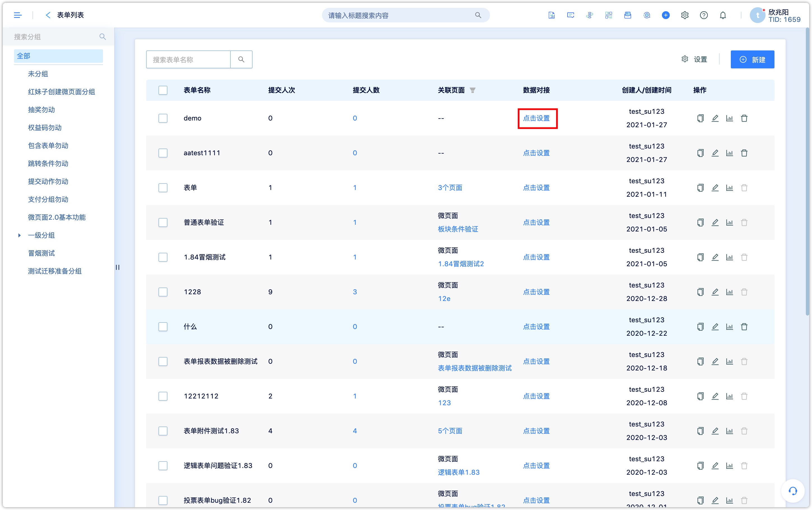Click 点击设置 for the demo form
The image size is (812, 510).
pos(536,118)
